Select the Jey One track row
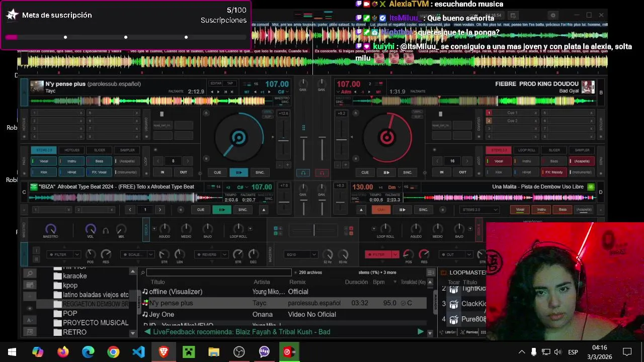Viewport: 644px width, 362px height. [x=284, y=314]
